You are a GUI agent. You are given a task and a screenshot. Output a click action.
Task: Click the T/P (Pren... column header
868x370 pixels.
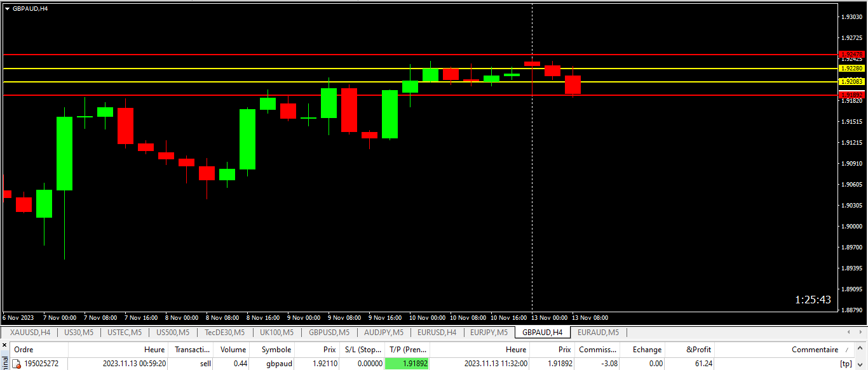[x=408, y=350]
